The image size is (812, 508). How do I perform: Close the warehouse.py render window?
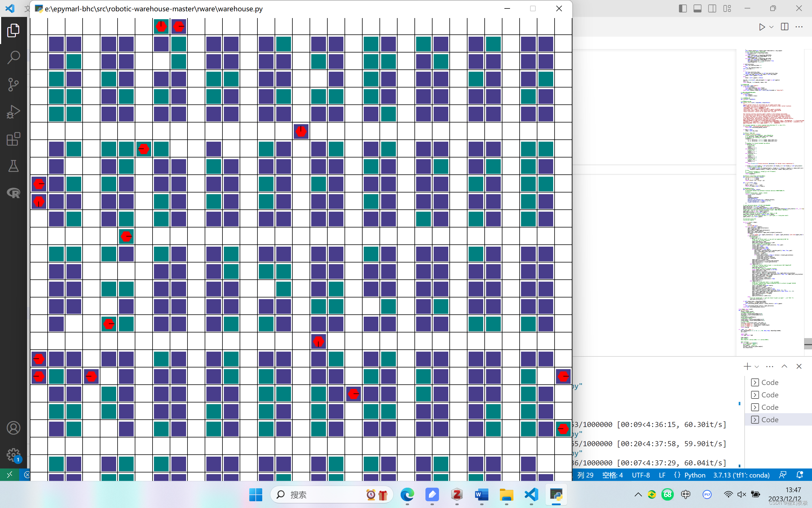point(559,9)
